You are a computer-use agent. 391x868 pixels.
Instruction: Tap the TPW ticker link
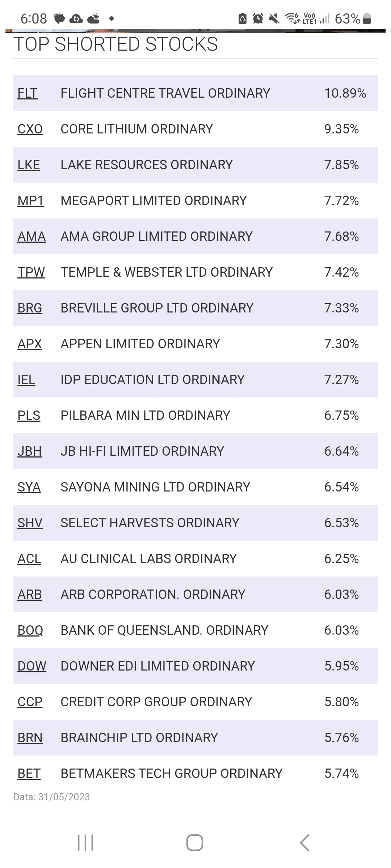31,272
